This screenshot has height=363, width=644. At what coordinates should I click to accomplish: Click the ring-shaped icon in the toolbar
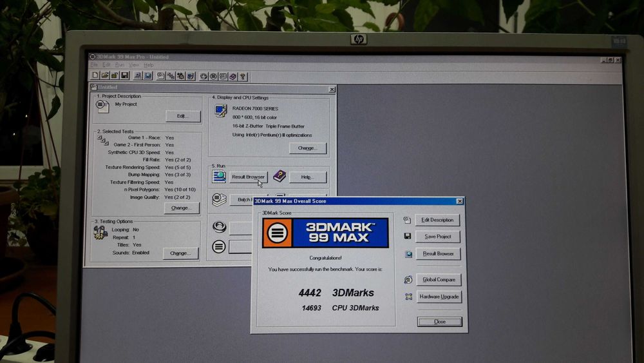coord(204,77)
